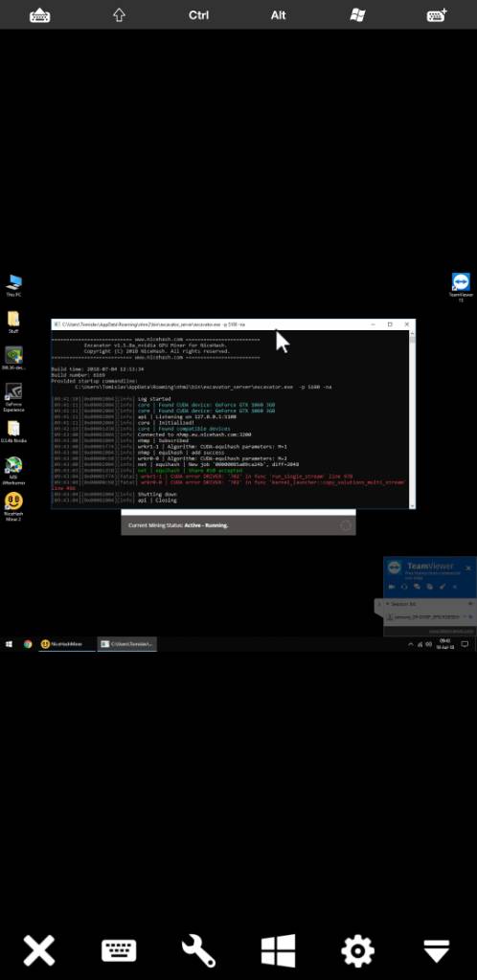Screen dimensions: 477x980
Task: Open extended keyboard with plus sign
Action: (437, 15)
